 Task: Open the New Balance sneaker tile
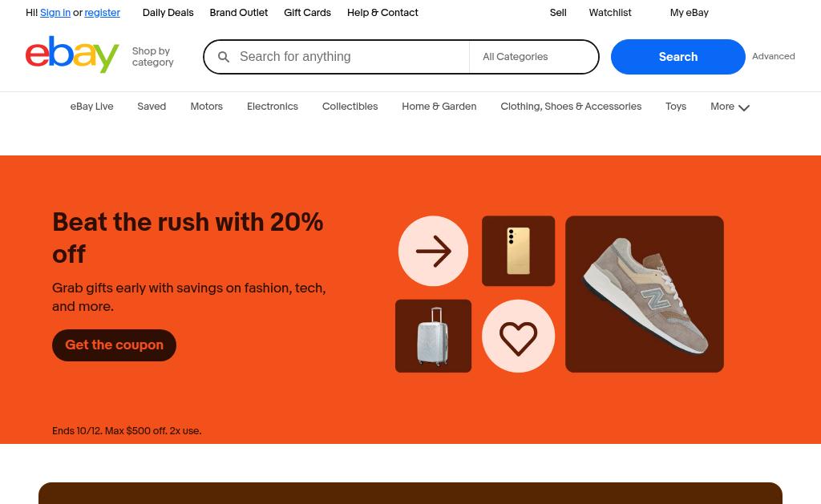[645, 294]
